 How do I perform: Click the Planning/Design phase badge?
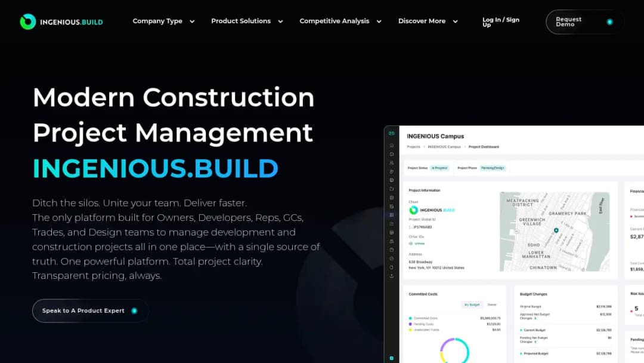tap(493, 168)
